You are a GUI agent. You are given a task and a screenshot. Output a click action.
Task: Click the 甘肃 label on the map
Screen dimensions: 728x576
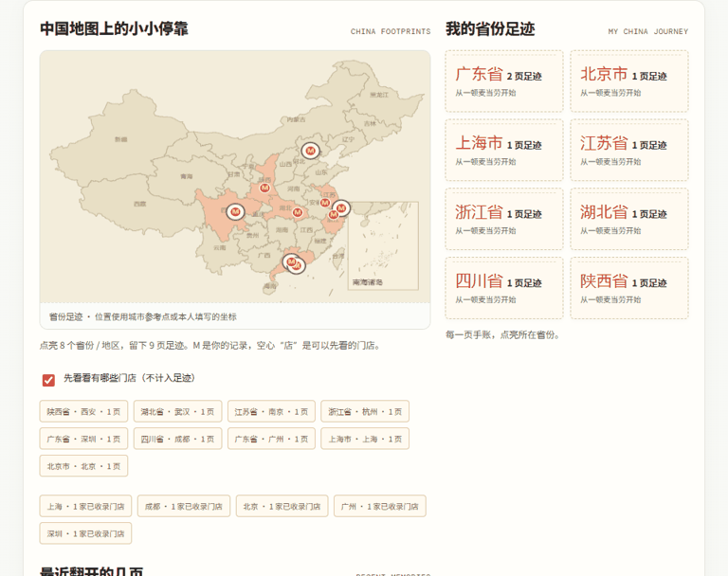click(x=234, y=174)
